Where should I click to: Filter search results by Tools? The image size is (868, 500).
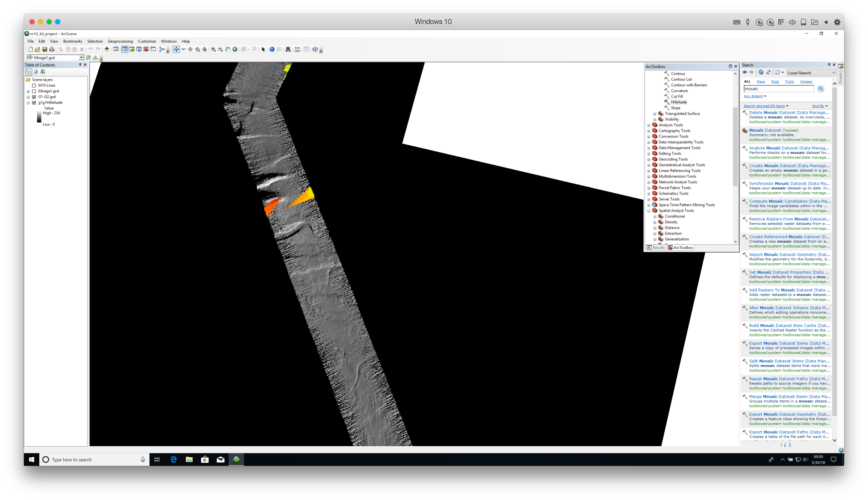pos(789,82)
